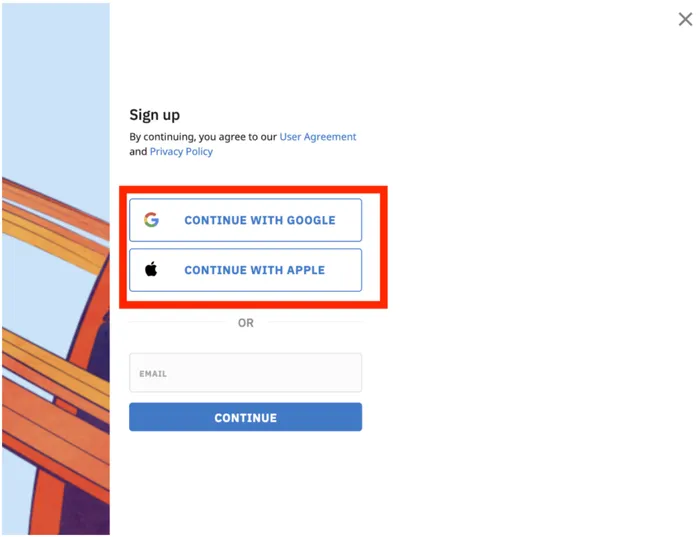Click the Sign up heading

(x=154, y=115)
